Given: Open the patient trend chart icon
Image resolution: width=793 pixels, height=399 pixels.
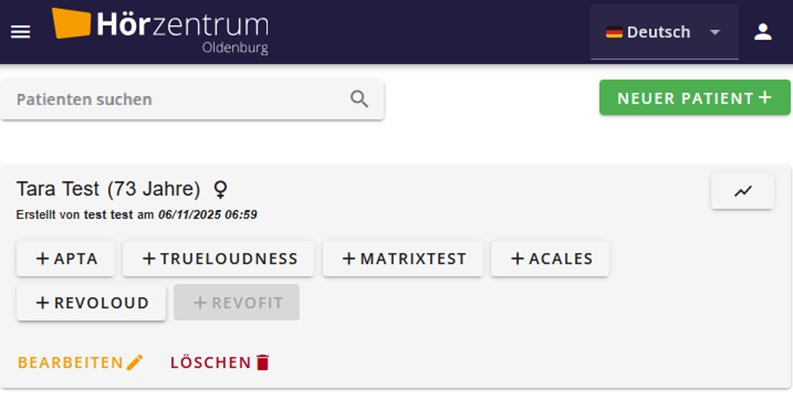Looking at the screenshot, I should tap(742, 191).
